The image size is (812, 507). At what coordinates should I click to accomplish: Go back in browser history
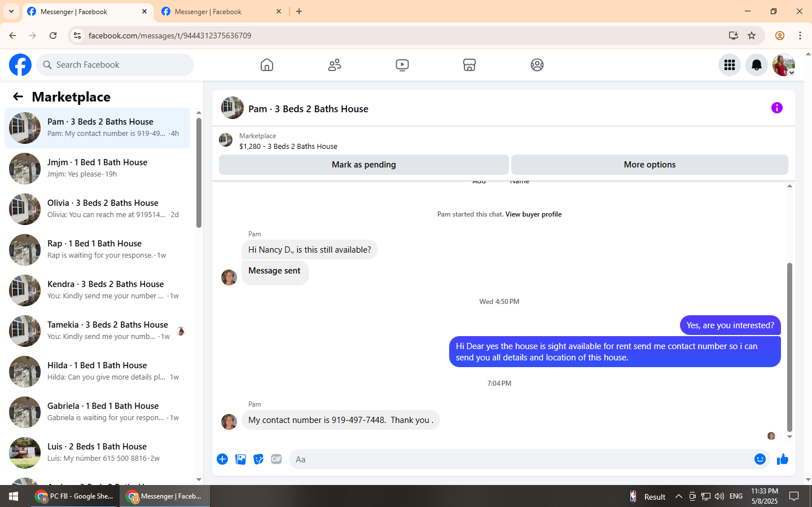point(12,36)
